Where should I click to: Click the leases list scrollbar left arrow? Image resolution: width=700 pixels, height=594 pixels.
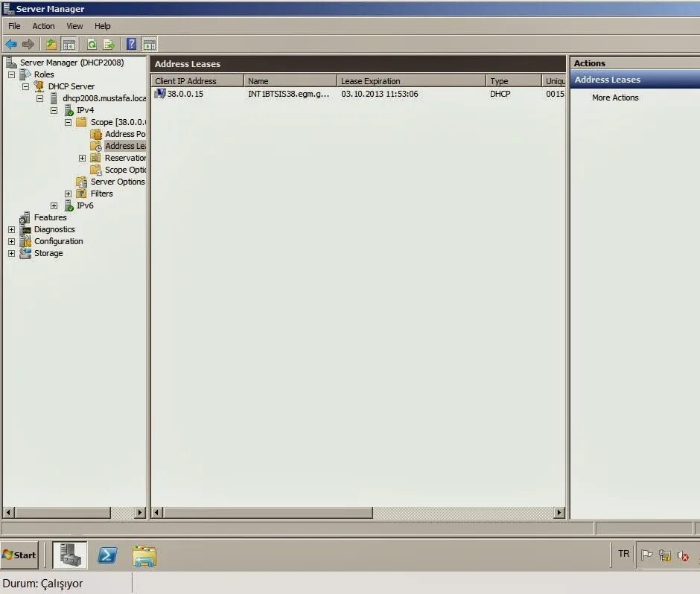(x=156, y=512)
